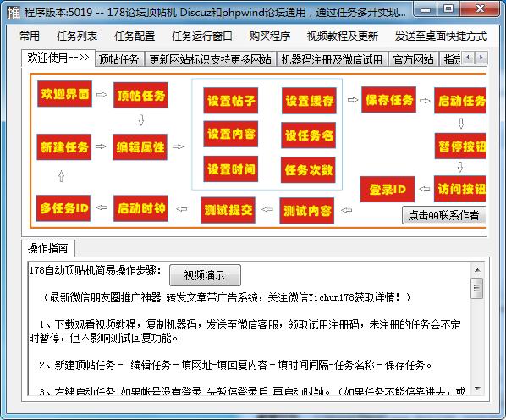Click the 编辑属性 red block
This screenshot has height=420, width=506.
point(140,147)
